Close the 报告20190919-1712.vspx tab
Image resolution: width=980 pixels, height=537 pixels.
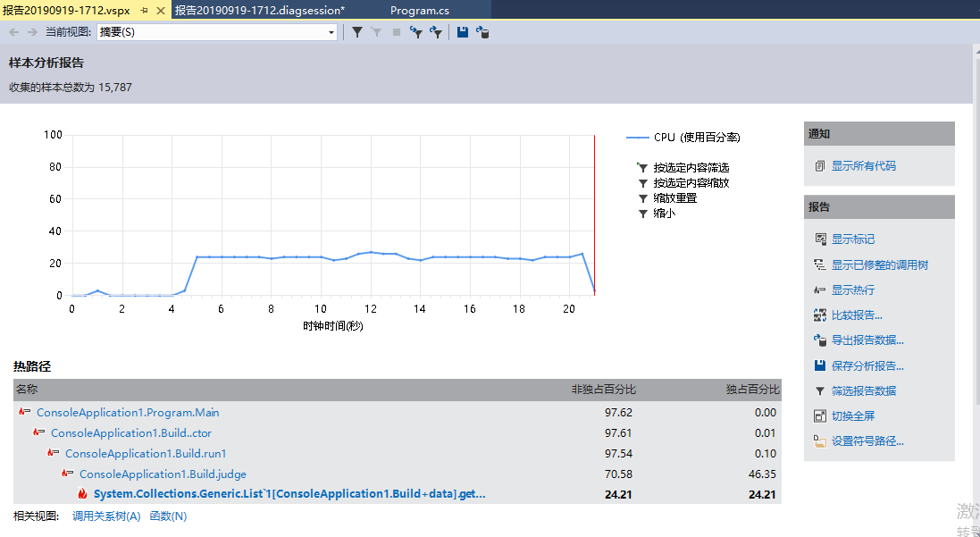(161, 11)
